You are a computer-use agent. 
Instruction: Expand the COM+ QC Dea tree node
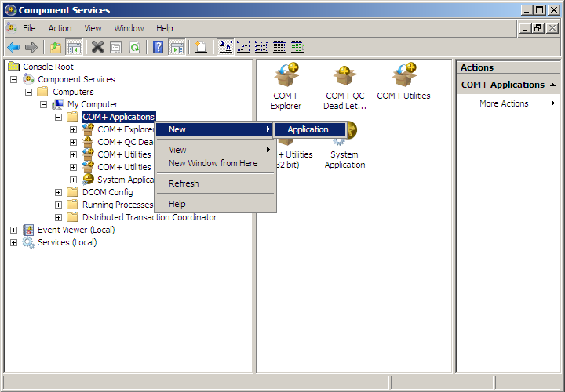coord(73,142)
